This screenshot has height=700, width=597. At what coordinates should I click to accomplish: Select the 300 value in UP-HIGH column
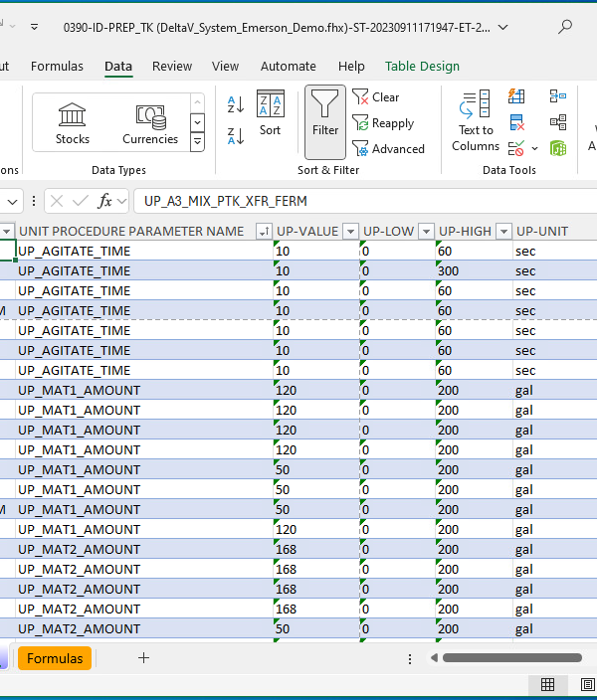pos(474,271)
